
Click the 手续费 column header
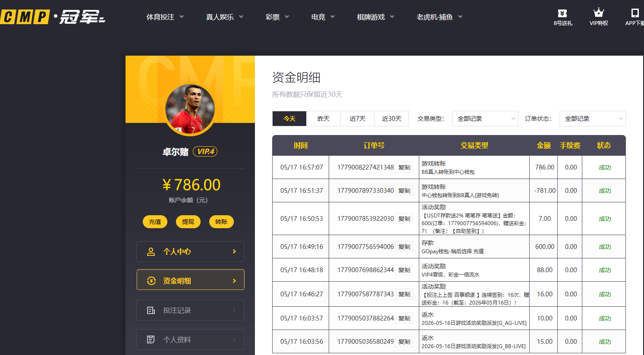[x=570, y=145]
